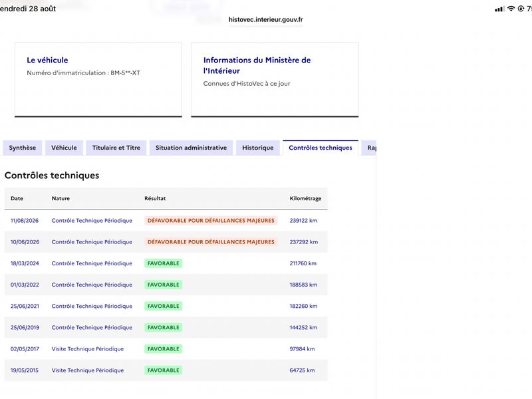
Task: Switch to the Véhicule tab
Action: (64, 148)
